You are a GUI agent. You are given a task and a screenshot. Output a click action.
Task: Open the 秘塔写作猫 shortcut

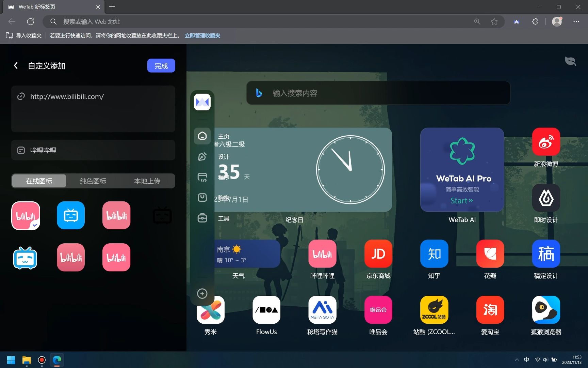point(322,310)
